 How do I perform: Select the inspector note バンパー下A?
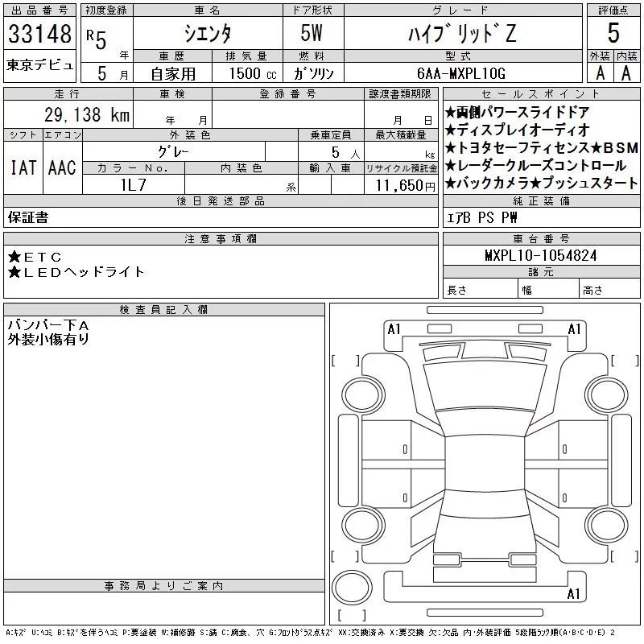coord(48,324)
